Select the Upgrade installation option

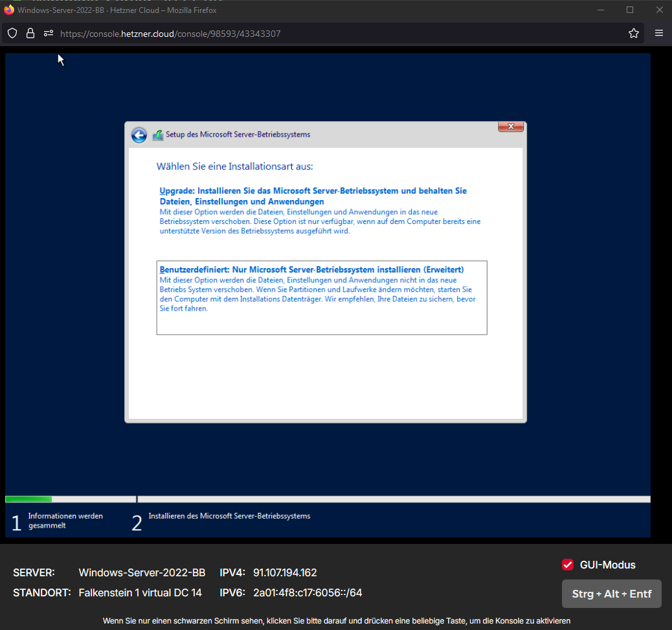tap(313, 196)
